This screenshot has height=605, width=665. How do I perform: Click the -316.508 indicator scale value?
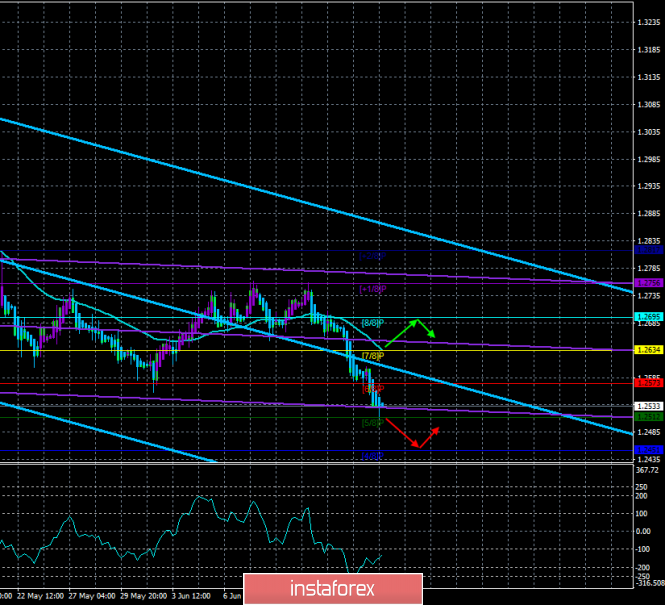(649, 583)
